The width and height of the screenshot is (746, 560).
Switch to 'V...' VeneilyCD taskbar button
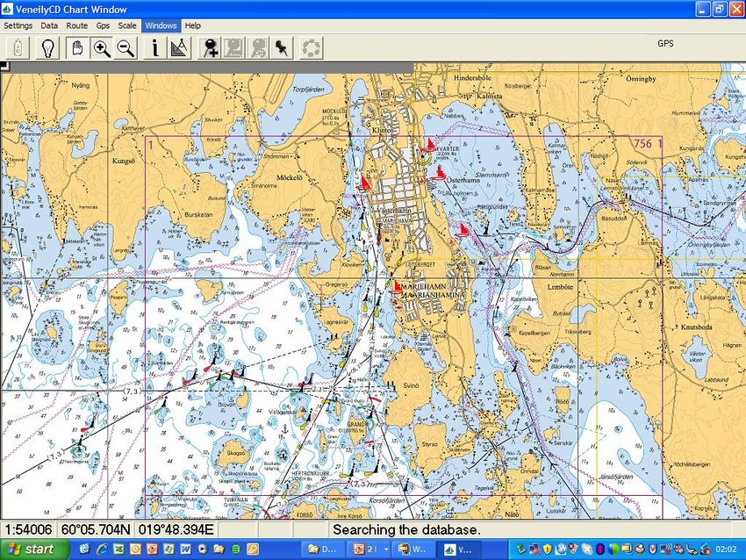tap(459, 549)
